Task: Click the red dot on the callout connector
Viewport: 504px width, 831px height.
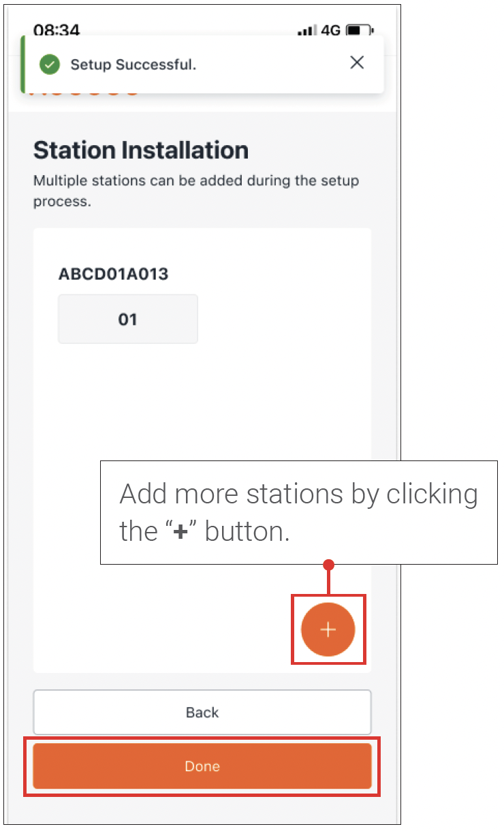Action: coord(329,565)
